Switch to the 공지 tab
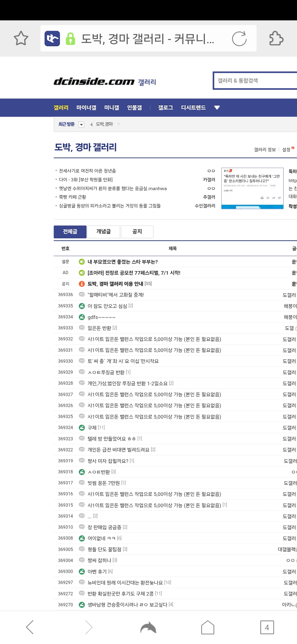 coord(137,232)
